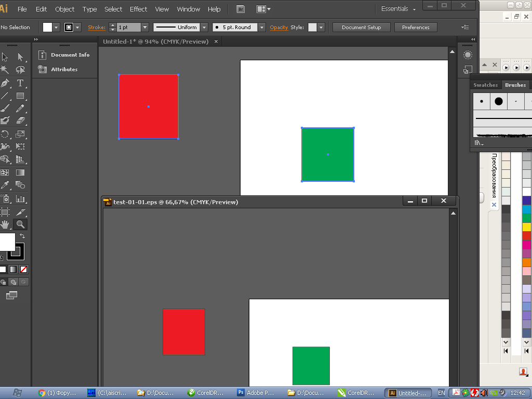
Task: Open the 5 pt. Round brush dropdown
Action: tap(261, 28)
